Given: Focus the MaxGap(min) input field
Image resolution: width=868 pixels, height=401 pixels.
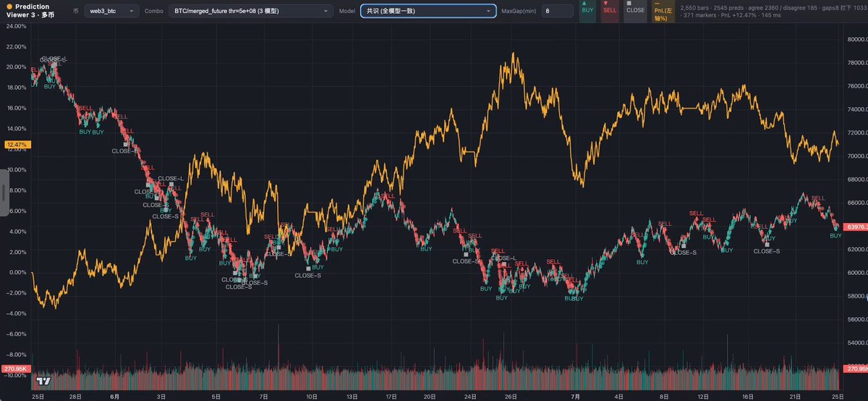Looking at the screenshot, I should pyautogui.click(x=556, y=11).
